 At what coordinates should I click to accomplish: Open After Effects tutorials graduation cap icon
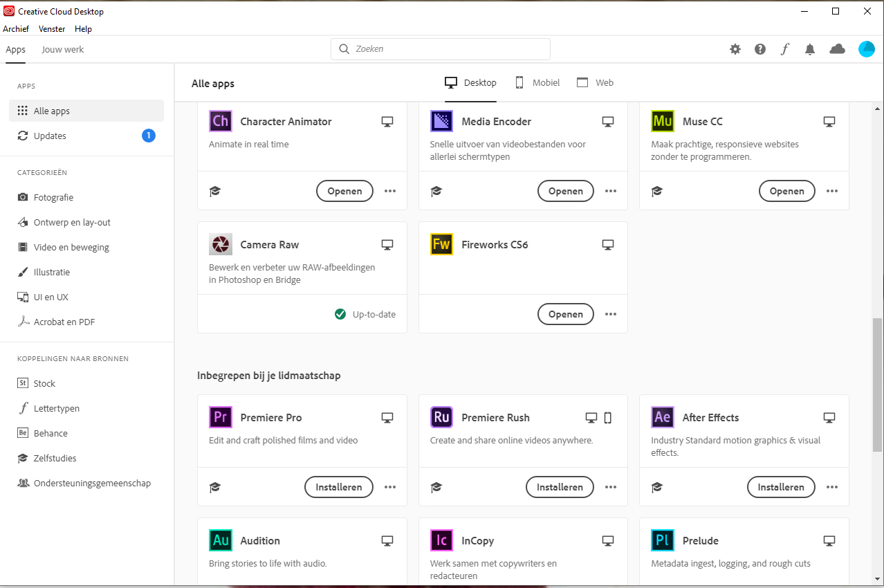(x=657, y=488)
